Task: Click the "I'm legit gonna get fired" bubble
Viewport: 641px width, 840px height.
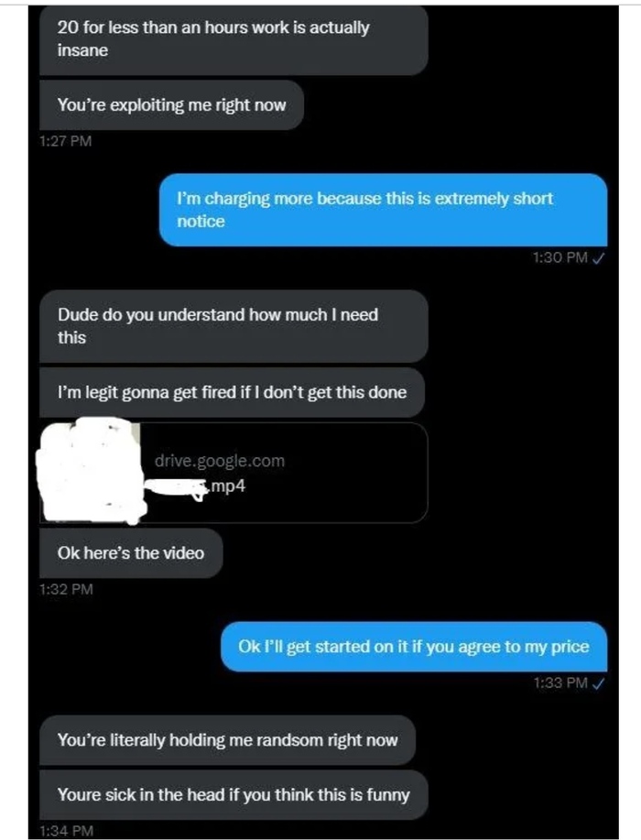Action: pos(232,393)
